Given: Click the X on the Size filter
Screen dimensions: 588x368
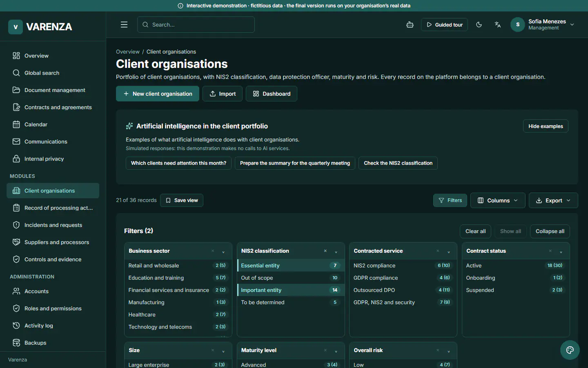Looking at the screenshot, I should [x=213, y=350].
